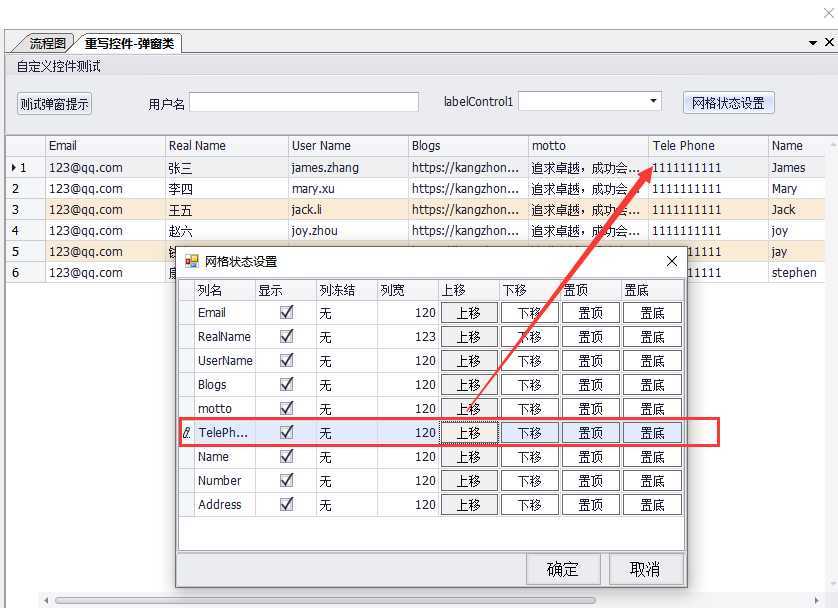This screenshot has width=838, height=608.
Task: Click the 确定 button
Action: pyautogui.click(x=563, y=569)
